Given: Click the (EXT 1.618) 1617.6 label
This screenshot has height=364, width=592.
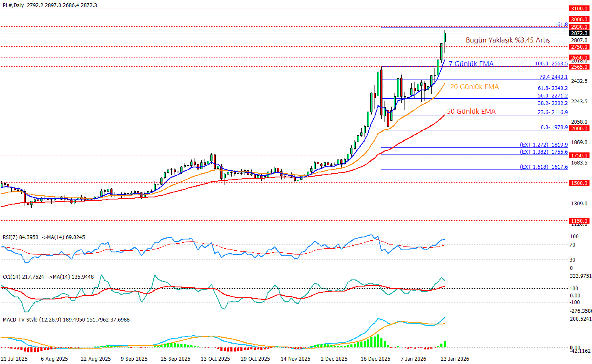Looking at the screenshot, I should pos(544,167).
